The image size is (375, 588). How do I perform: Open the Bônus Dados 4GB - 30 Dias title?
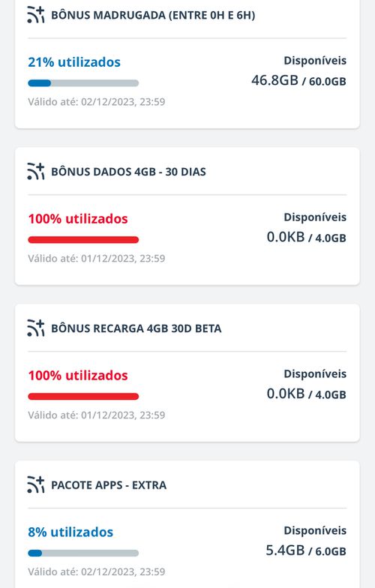coord(129,172)
